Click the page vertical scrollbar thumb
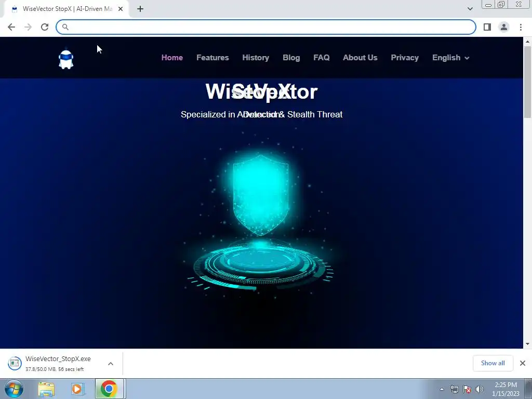Viewport: 532px width, 399px height. [x=527, y=82]
